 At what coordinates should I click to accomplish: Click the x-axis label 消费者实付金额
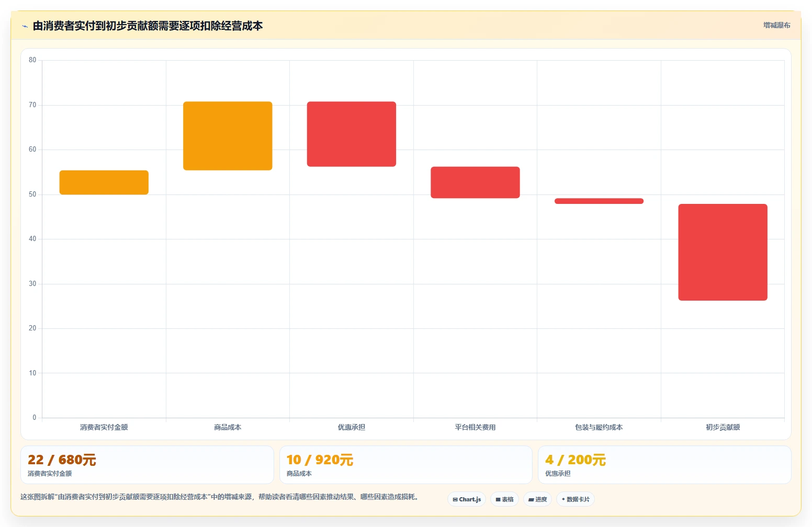(x=104, y=427)
